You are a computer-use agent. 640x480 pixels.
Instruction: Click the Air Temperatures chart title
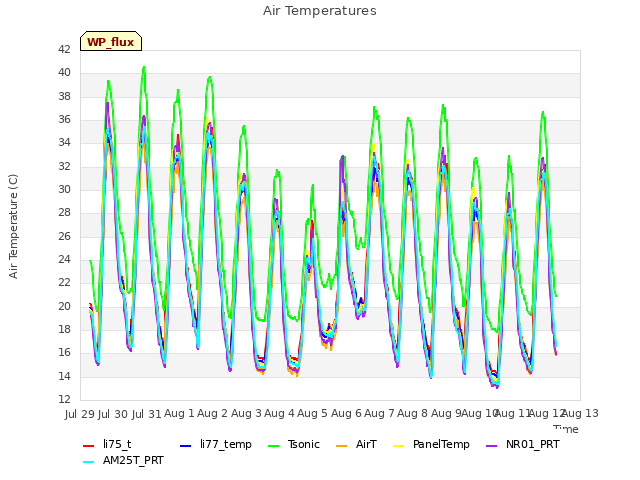[320, 11]
